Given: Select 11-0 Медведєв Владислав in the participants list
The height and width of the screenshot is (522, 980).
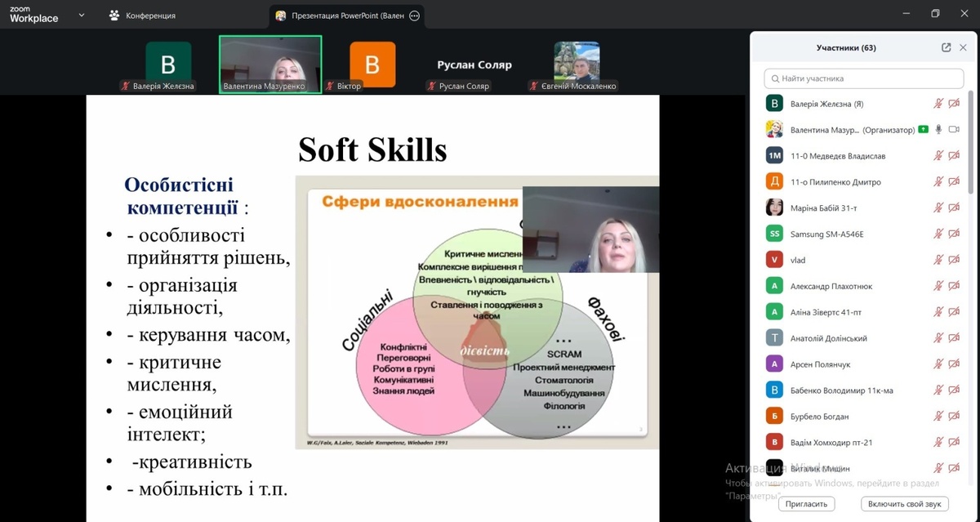Looking at the screenshot, I should point(837,155).
